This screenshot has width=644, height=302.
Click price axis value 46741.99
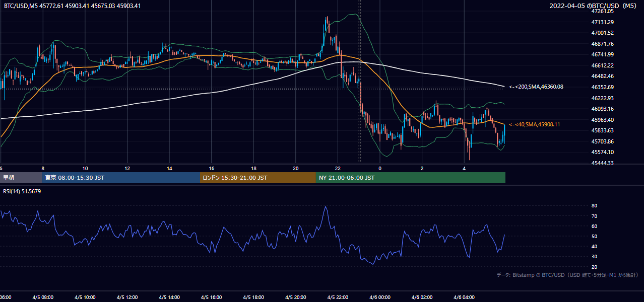click(603, 54)
